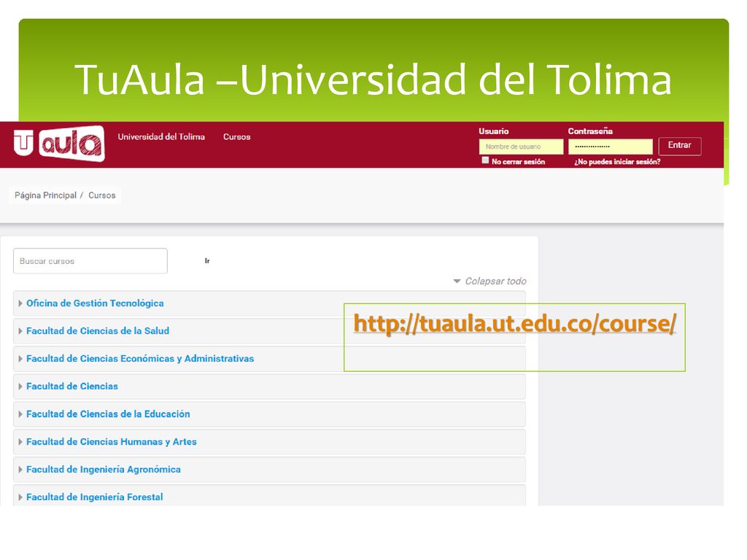Open Facultad de Ciencias de la Educación link
747x560 pixels.
(x=108, y=414)
